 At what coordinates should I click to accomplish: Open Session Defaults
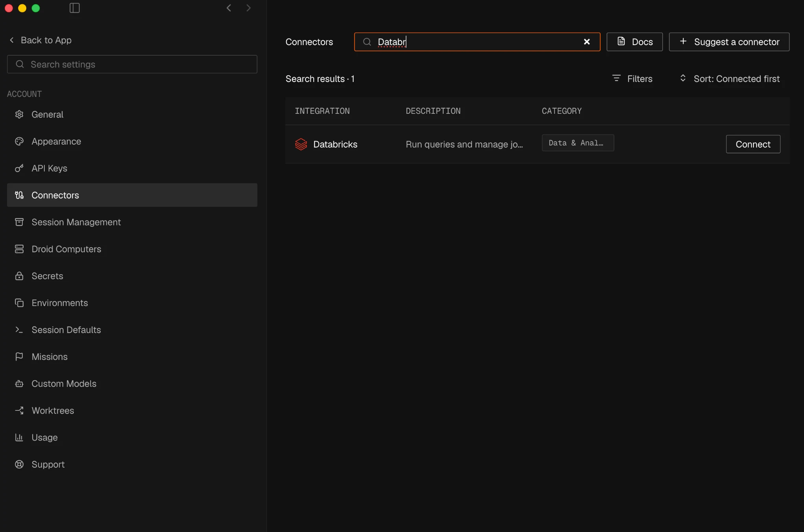pyautogui.click(x=132, y=330)
